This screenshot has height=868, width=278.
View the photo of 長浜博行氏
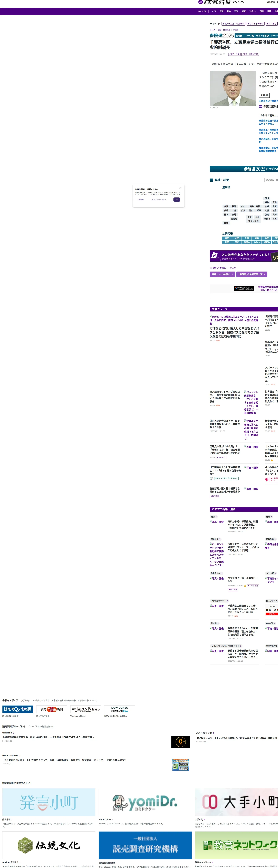233,88
